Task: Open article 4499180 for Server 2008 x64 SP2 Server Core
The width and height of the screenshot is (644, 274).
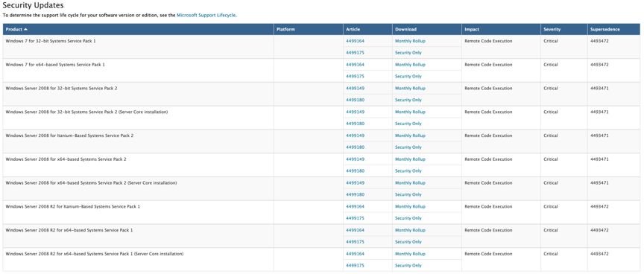Action: pos(356,194)
